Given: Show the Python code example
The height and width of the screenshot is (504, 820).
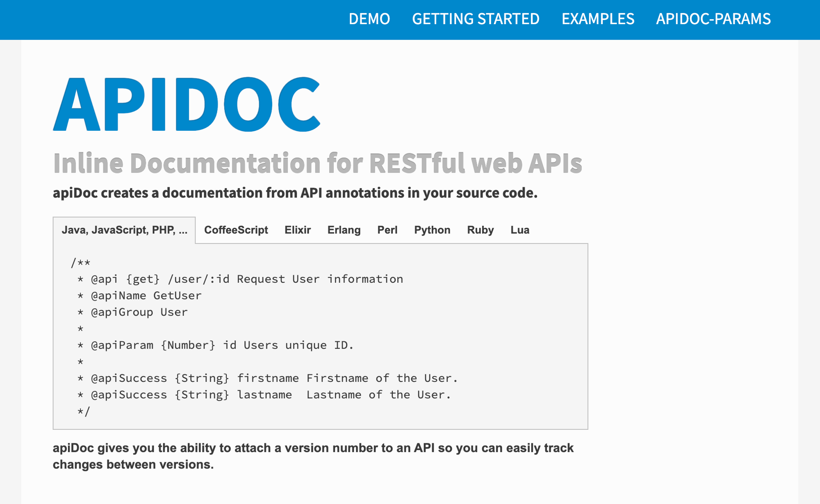Looking at the screenshot, I should click(432, 230).
